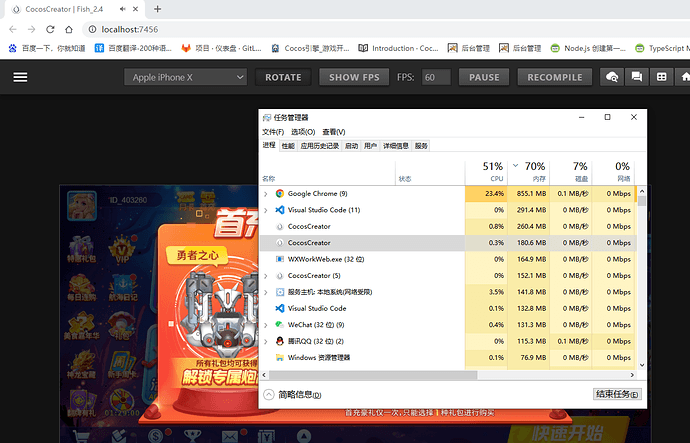Select the Visual Studio Code 132.8 MB row
The width and height of the screenshot is (690, 443).
click(x=448, y=308)
